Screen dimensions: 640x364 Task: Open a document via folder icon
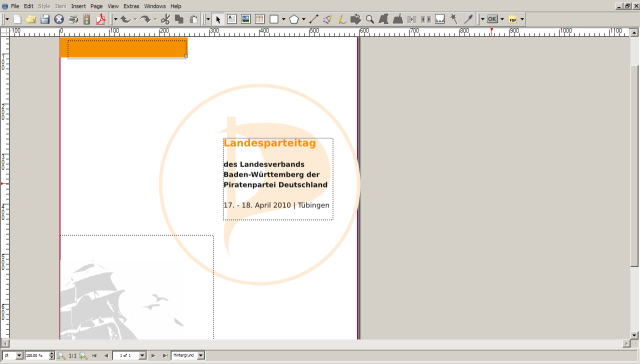tap(31, 19)
